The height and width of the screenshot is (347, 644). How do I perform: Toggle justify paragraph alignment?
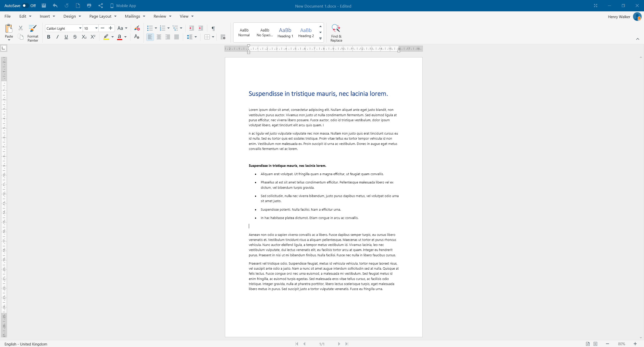click(177, 37)
